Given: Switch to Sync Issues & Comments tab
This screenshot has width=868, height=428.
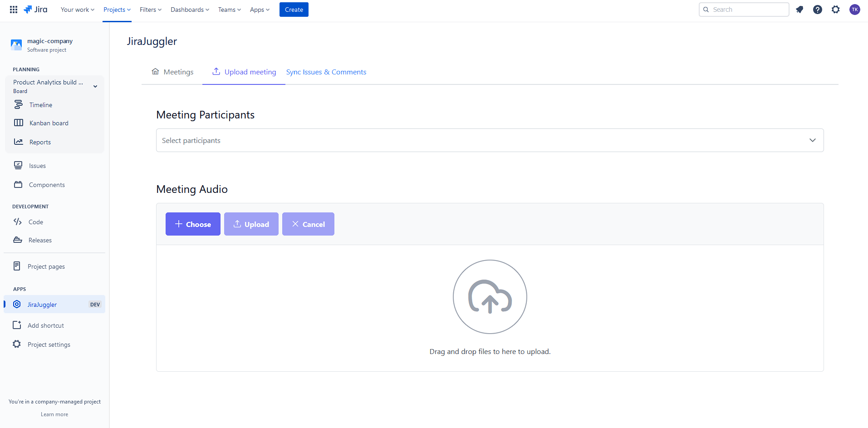Looking at the screenshot, I should coord(326,72).
